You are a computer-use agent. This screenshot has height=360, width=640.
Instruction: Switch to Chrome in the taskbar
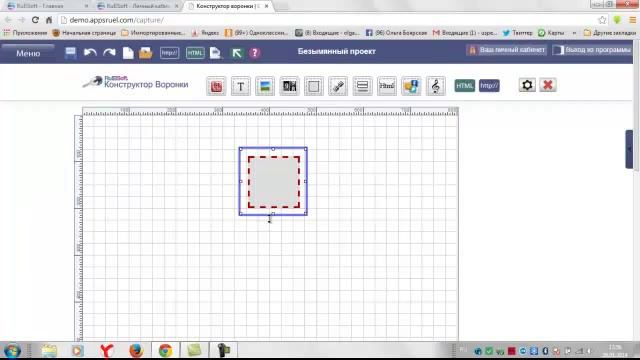[x=165, y=351]
